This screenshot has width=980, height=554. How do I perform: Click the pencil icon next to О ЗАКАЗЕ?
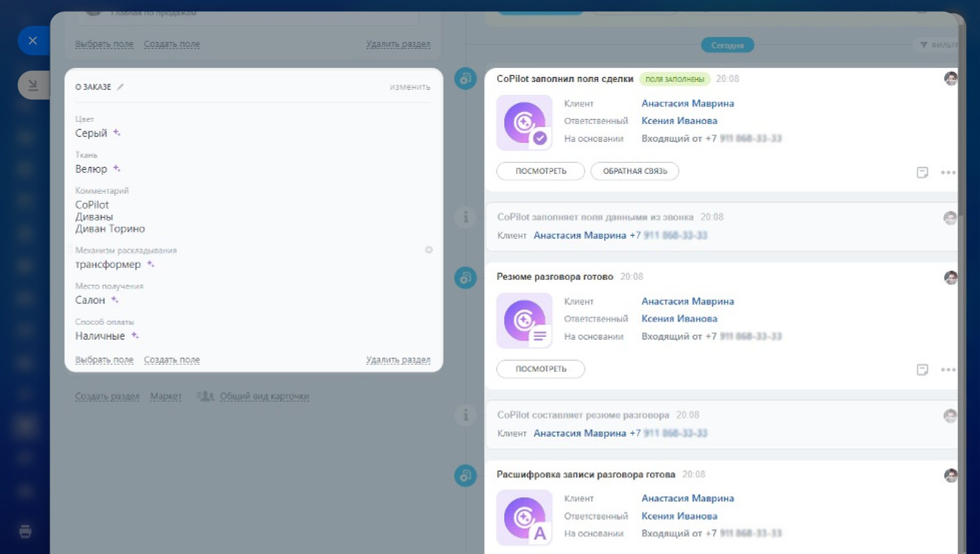click(x=120, y=87)
